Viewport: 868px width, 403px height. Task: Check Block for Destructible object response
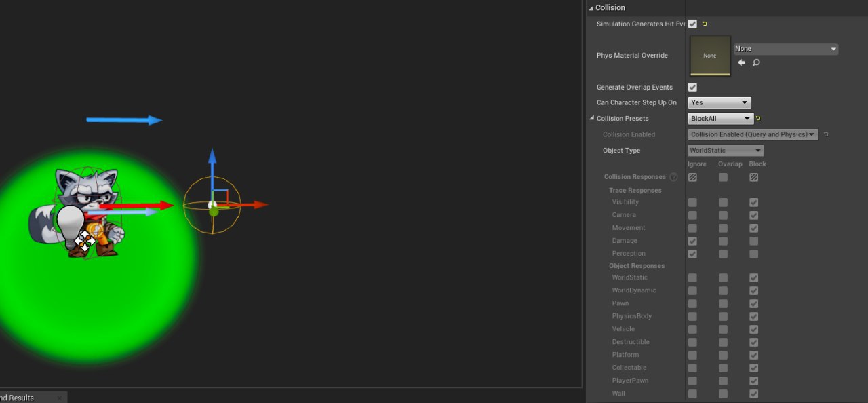(753, 342)
